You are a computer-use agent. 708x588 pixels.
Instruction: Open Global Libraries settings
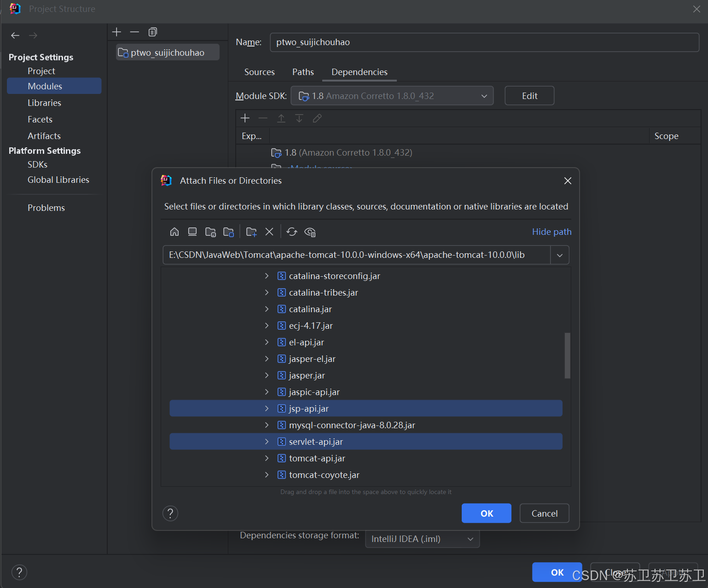pyautogui.click(x=58, y=180)
